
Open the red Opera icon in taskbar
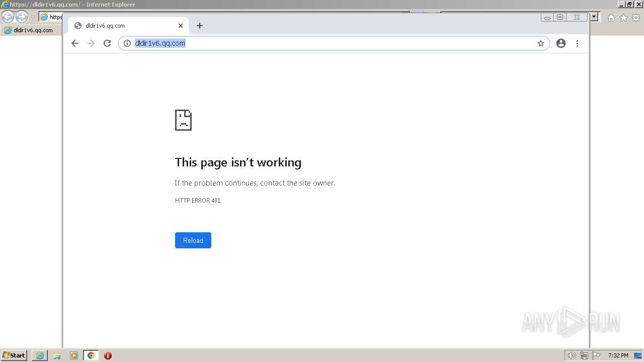point(108,355)
